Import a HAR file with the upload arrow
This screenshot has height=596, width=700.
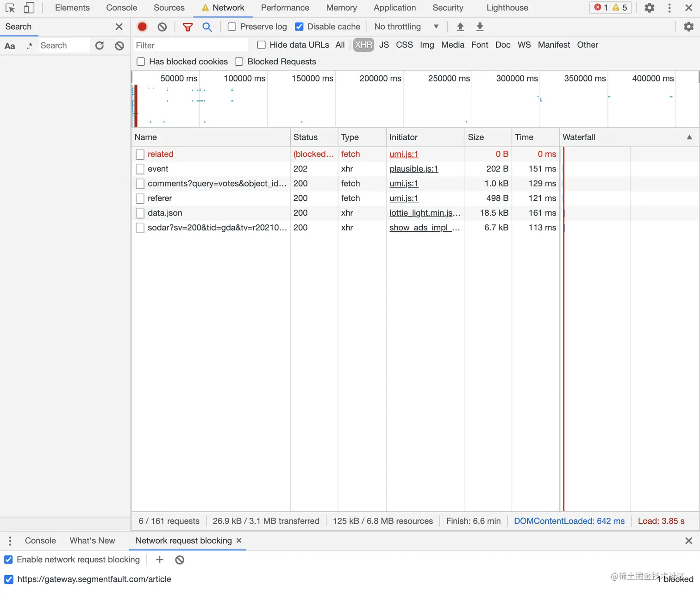click(x=460, y=27)
